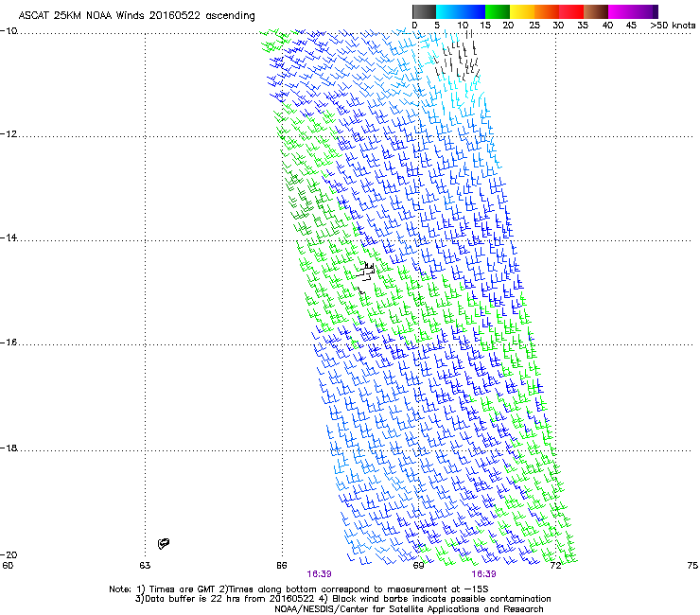This screenshot has width=700, height=615.
Task: Click the '20' label under the color bar
Action: coord(508,26)
